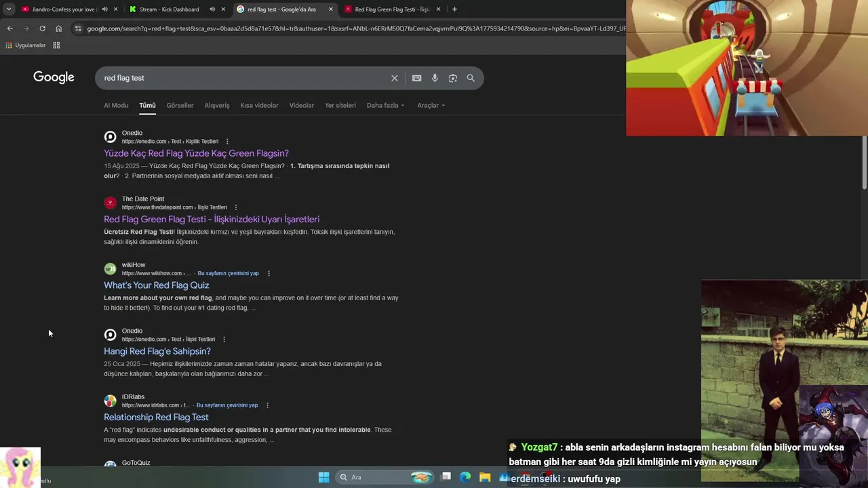Open the Windows Start menu
Screen dimensions: 868x488
coord(323,477)
